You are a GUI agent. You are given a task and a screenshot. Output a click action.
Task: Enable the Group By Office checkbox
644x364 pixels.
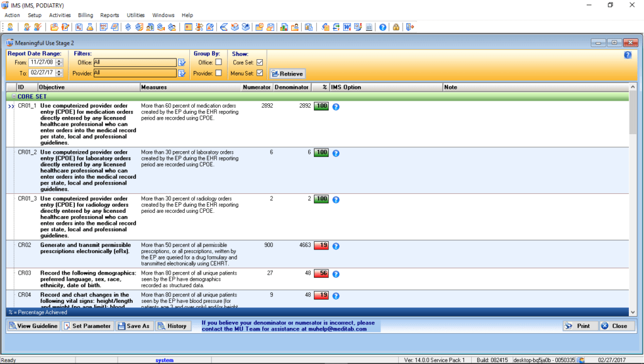(218, 62)
